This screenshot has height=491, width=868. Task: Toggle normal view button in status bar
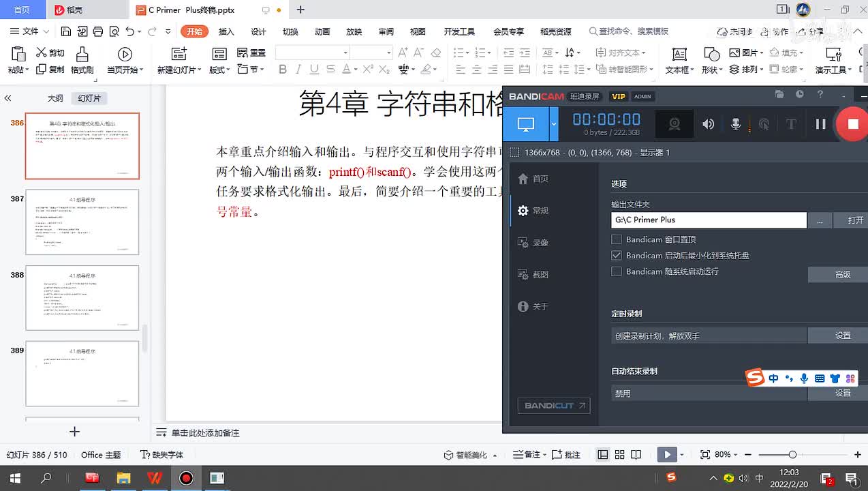[603, 454]
